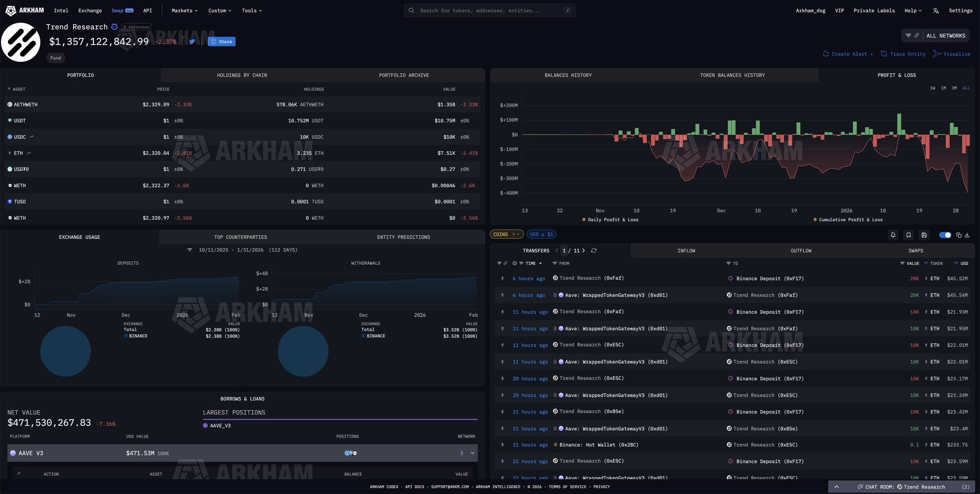Refresh the transfers list
The height and width of the screenshot is (494, 980).
click(594, 251)
